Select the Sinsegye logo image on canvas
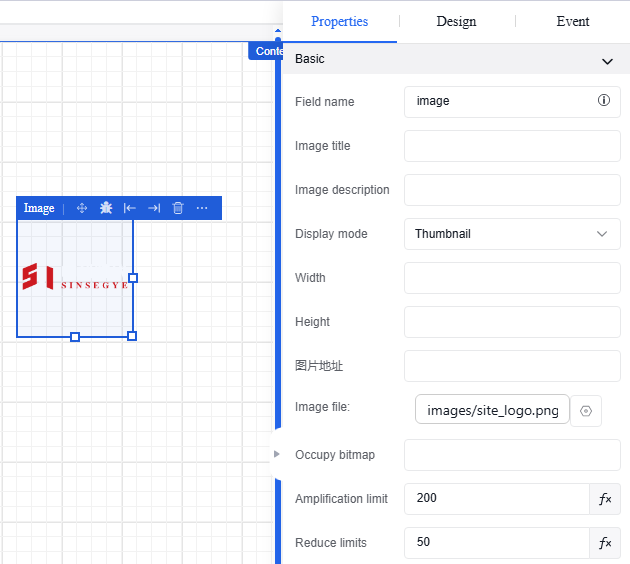The image size is (630, 564). click(75, 278)
